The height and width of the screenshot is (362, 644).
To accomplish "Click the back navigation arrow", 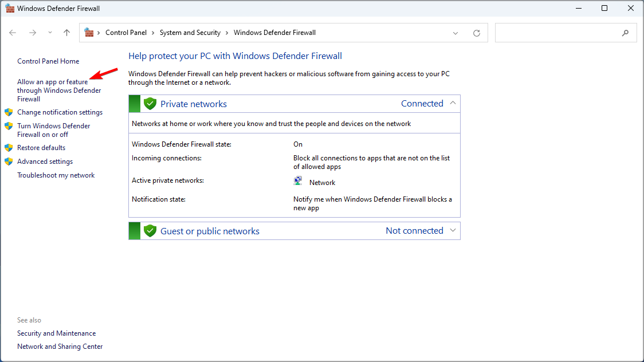I will [13, 33].
